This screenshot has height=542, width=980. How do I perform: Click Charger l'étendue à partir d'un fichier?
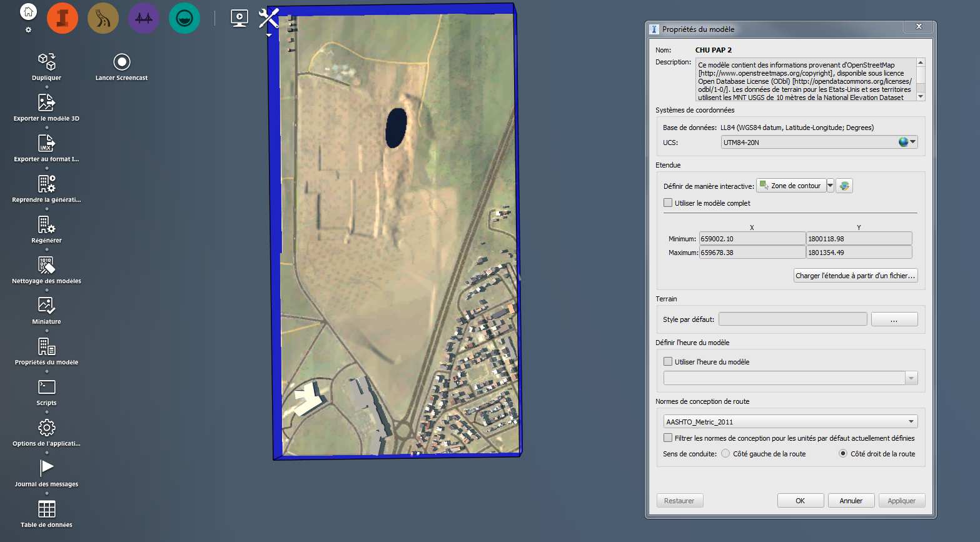coord(855,275)
